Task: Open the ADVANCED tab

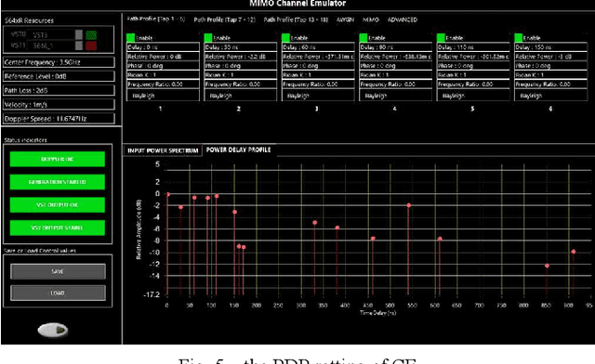Action: pyautogui.click(x=403, y=19)
